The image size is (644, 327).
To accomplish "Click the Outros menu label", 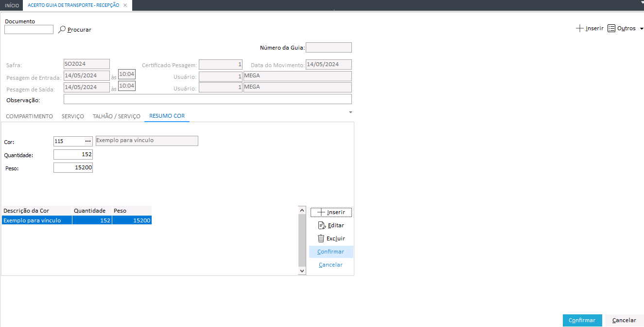I will point(627,28).
